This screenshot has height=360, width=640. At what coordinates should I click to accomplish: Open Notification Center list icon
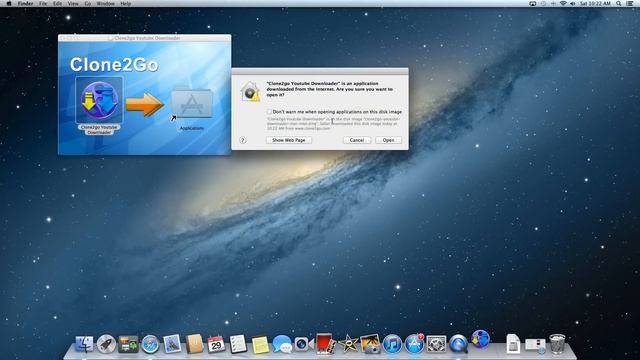pos(630,3)
